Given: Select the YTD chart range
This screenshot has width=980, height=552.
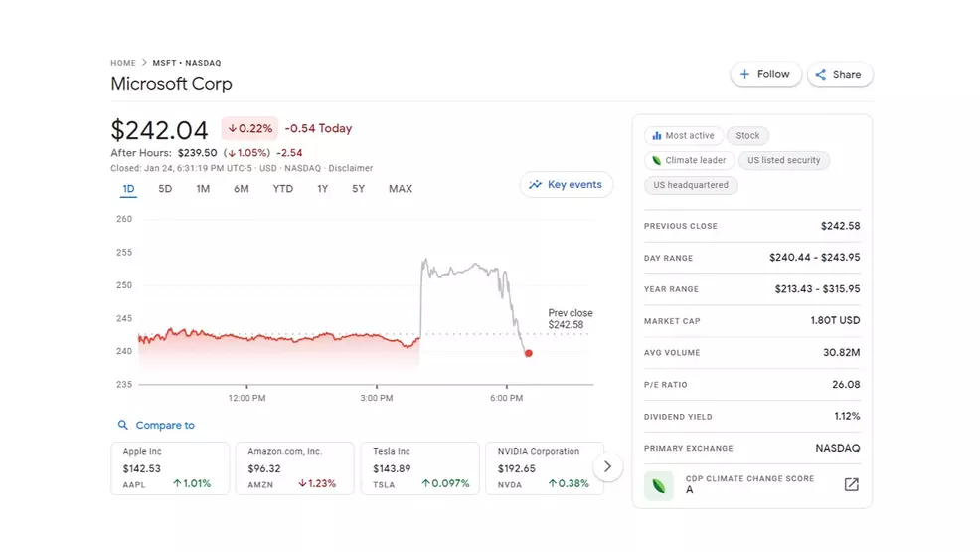Looking at the screenshot, I should (x=283, y=189).
